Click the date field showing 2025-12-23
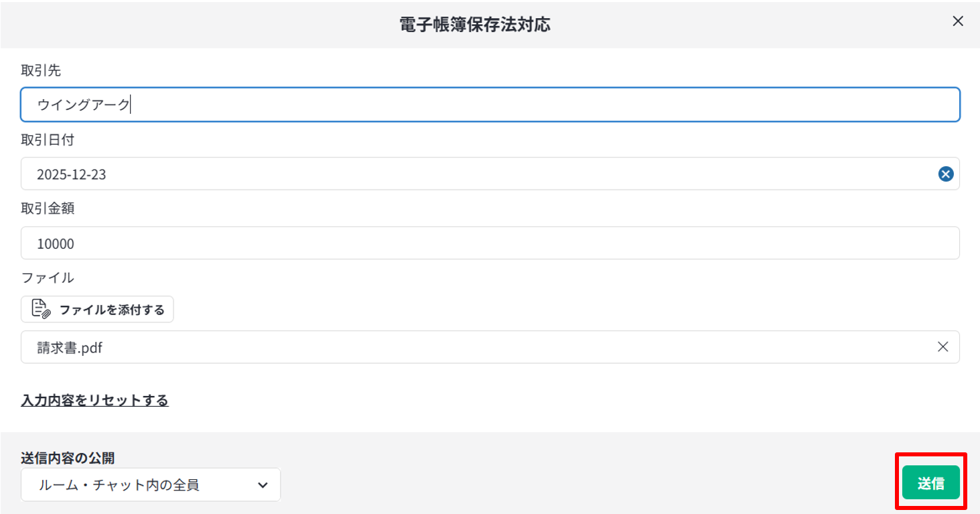 [x=469, y=174]
